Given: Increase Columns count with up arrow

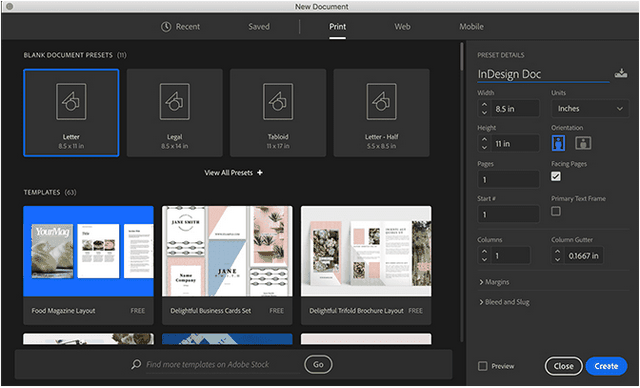Looking at the screenshot, I should pyautogui.click(x=484, y=252).
